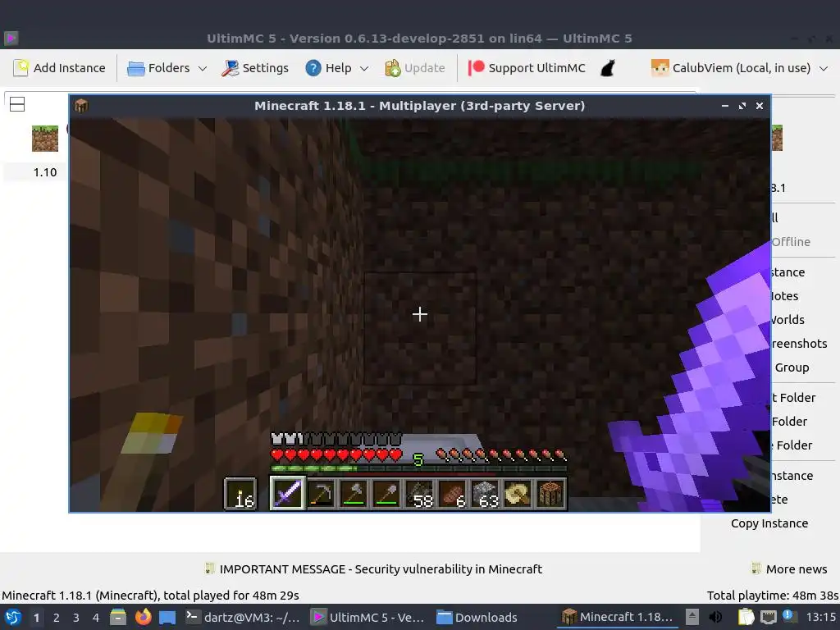The width and height of the screenshot is (840, 630).
Task: Select the pickaxe hotbar slot
Action: (x=321, y=493)
